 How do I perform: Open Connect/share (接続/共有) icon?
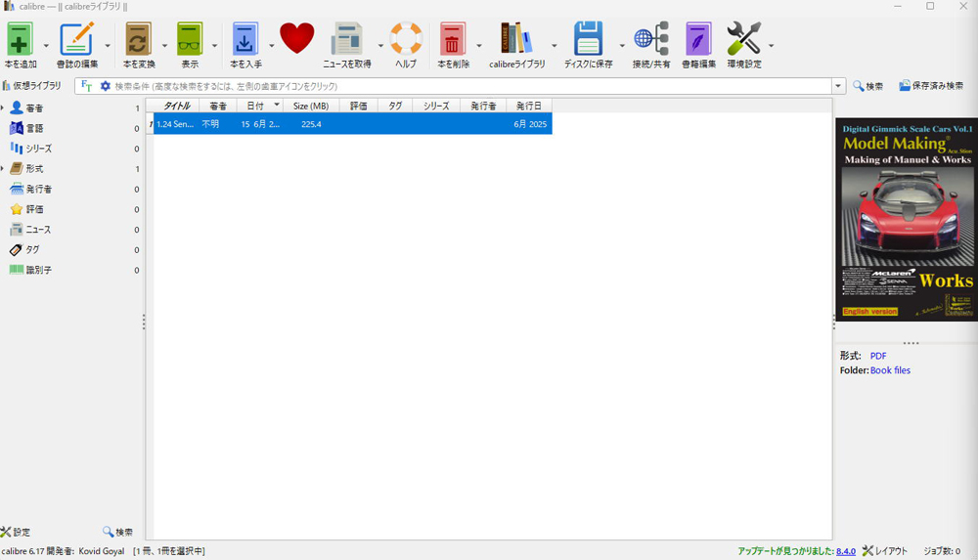click(651, 39)
